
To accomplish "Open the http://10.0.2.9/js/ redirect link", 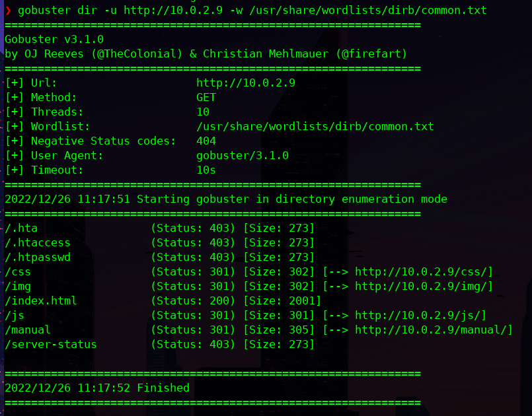I will [x=420, y=316].
